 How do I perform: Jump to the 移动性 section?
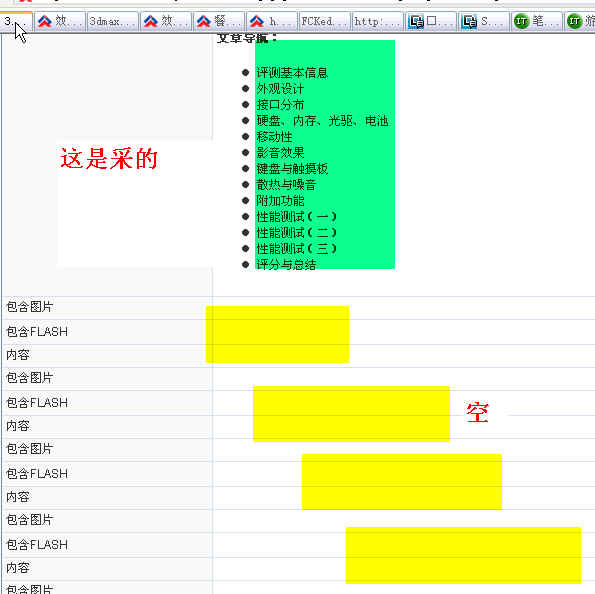click(x=274, y=137)
